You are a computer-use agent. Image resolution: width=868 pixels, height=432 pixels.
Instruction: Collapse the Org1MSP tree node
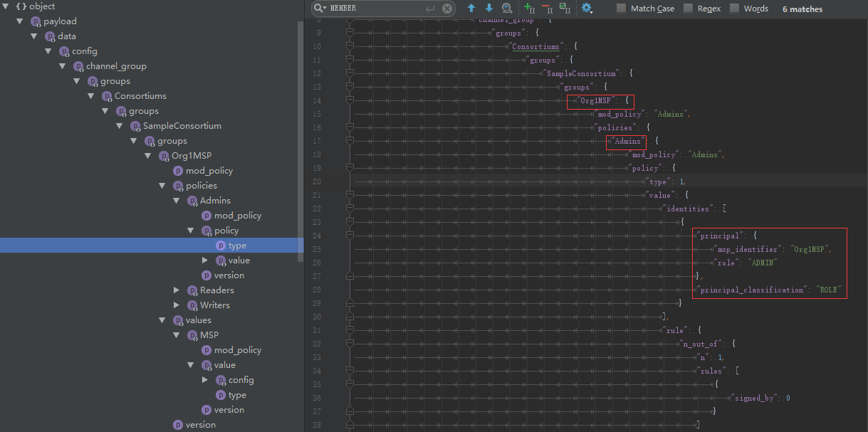pyautogui.click(x=148, y=156)
